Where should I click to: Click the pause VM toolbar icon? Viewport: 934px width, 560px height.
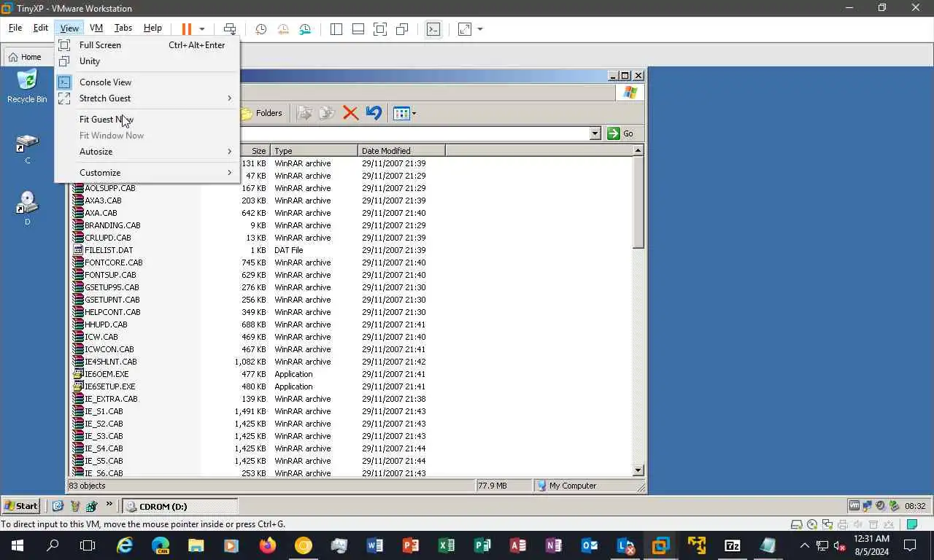point(187,29)
